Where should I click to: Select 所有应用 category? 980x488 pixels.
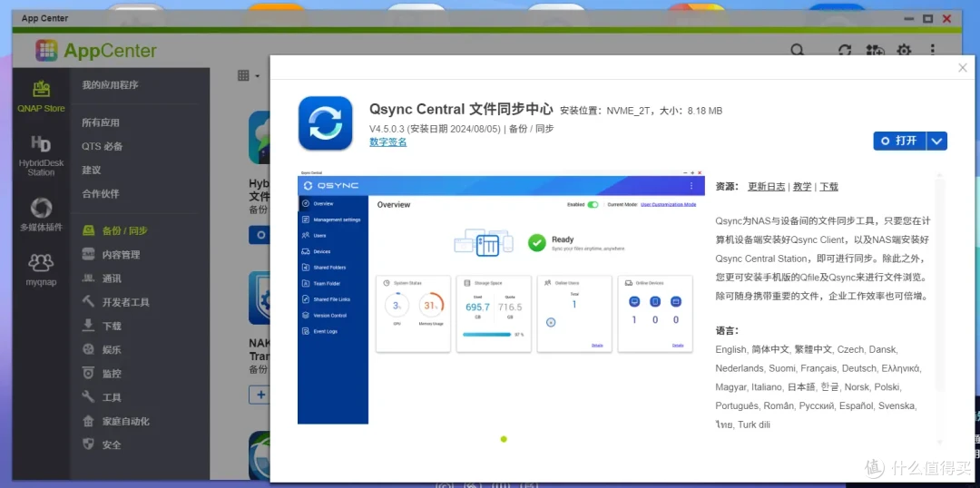tap(100, 122)
